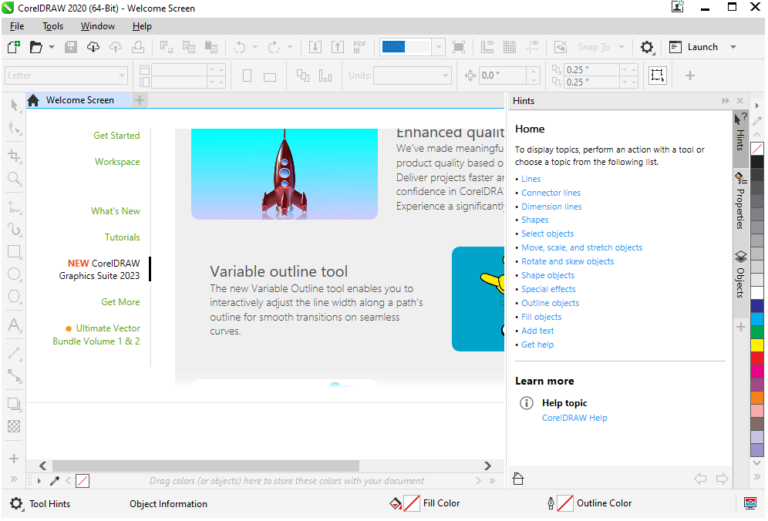This screenshot has height=521, width=768.
Task: Open the Window menu
Action: click(97, 26)
